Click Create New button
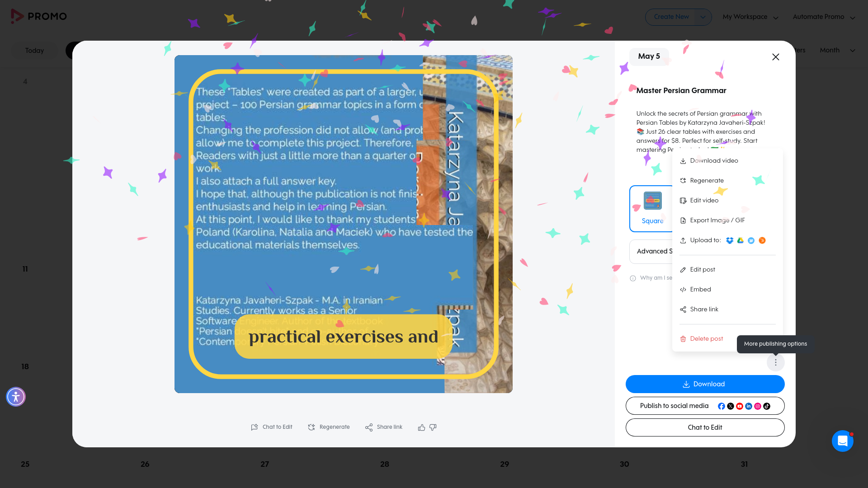The height and width of the screenshot is (488, 868). (671, 17)
